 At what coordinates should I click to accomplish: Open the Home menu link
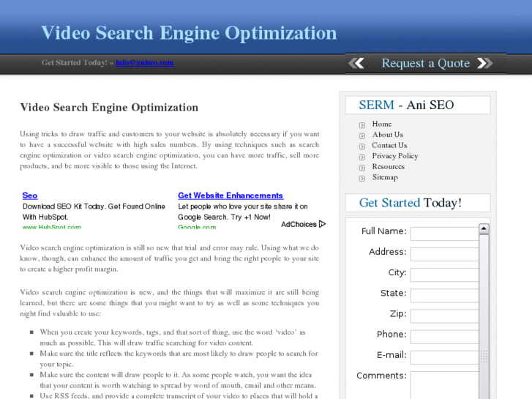click(x=382, y=124)
